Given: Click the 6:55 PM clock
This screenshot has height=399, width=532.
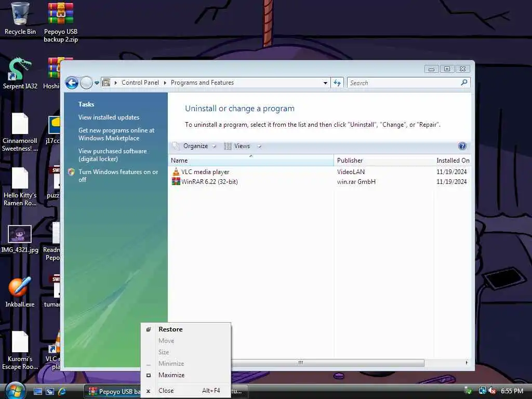Looking at the screenshot, I should [512, 391].
